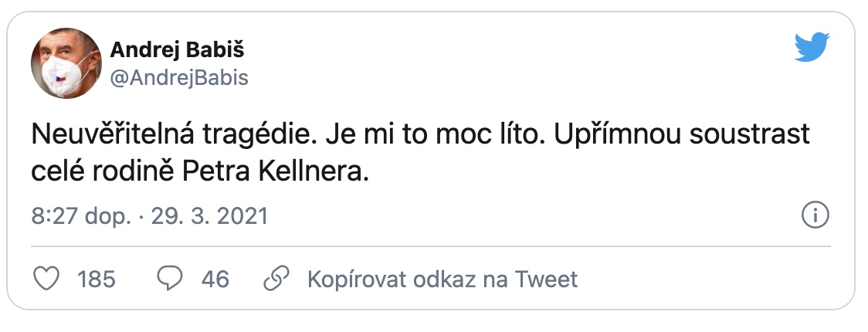This screenshot has height=332, width=868.
Task: Click the date 29. 3. 2021
Action: (209, 216)
